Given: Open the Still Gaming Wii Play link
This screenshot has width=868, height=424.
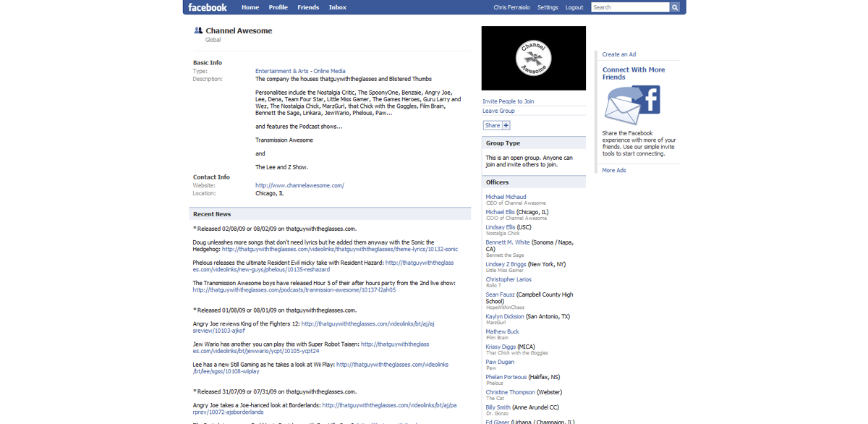Looking at the screenshot, I should point(320,368).
